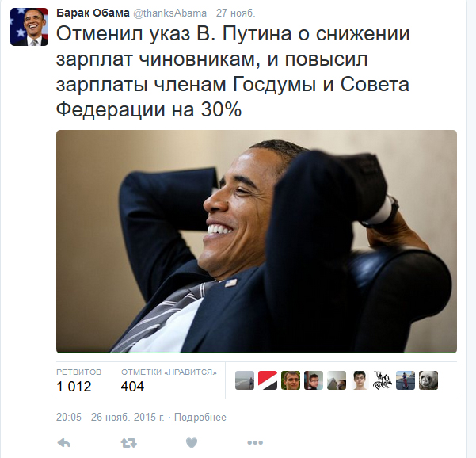Viewport: 476px width, 458px height.
Task: Click the reply arrow icon below the tweet
Action: pyautogui.click(x=64, y=443)
